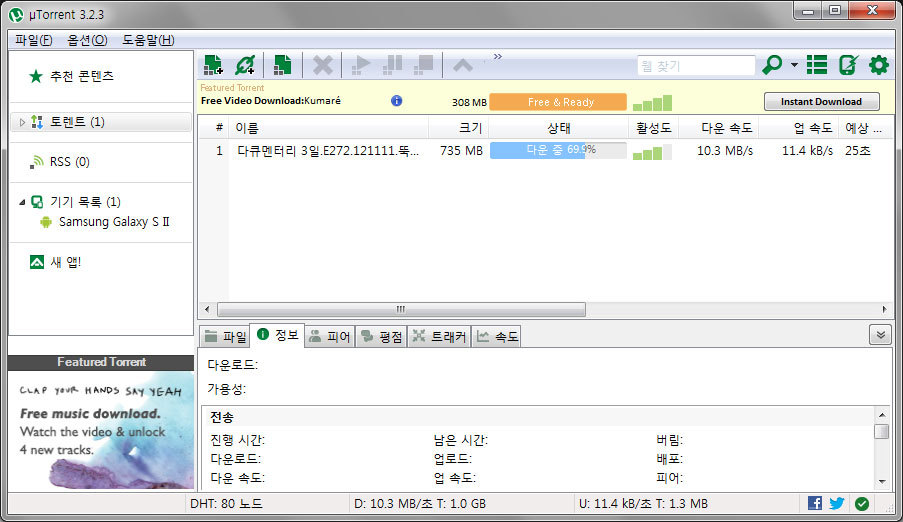Click 새 앱! sidebar item
Image resolution: width=903 pixels, height=522 pixels.
pos(65,262)
